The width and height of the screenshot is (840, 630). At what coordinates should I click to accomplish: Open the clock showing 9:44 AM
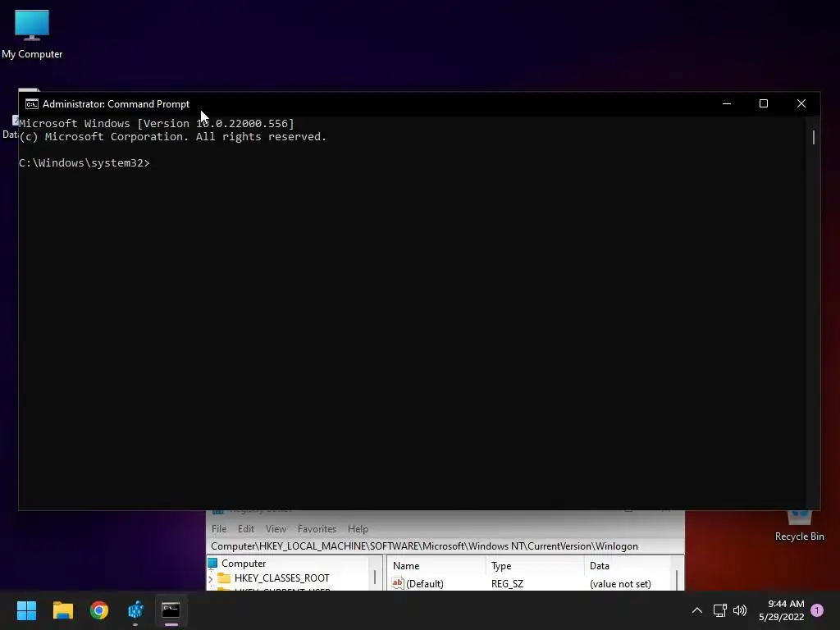(x=781, y=610)
